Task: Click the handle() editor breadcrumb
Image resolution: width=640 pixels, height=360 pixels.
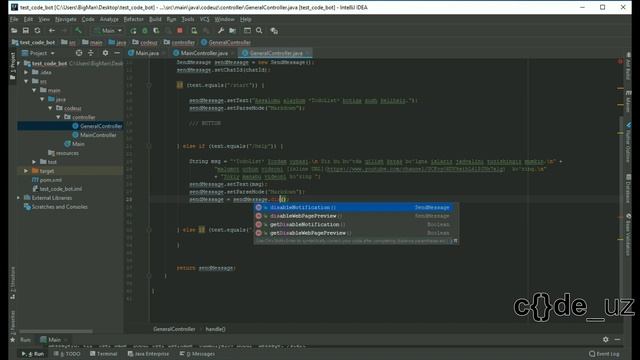Action: tap(215, 329)
